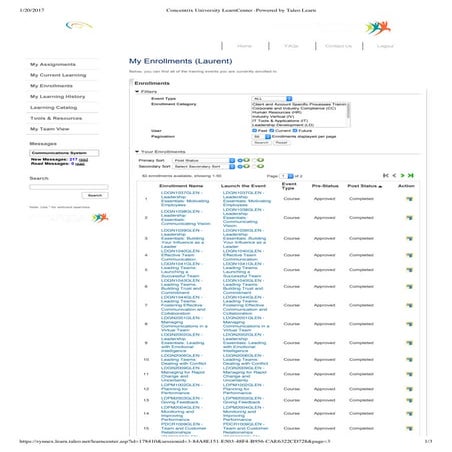Screen dimensions: 452x452
Task: Open the Launch the Event link in row 1
Action: point(247,199)
